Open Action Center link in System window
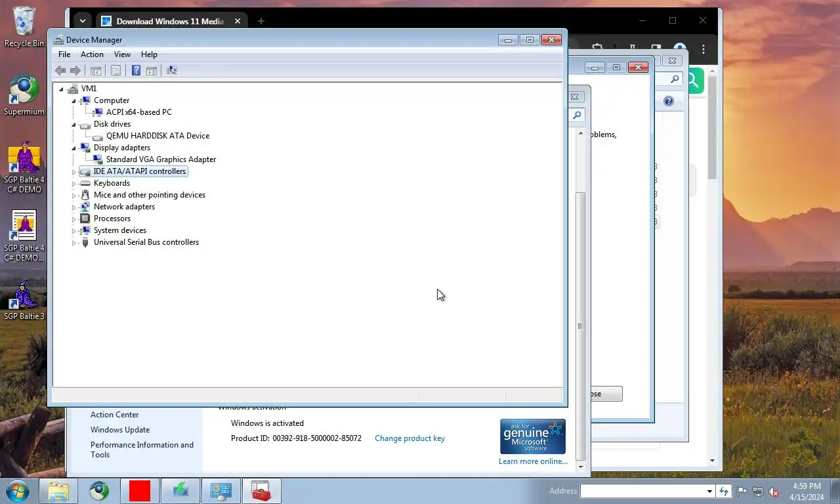Viewport: 840px width, 504px height. tap(115, 415)
